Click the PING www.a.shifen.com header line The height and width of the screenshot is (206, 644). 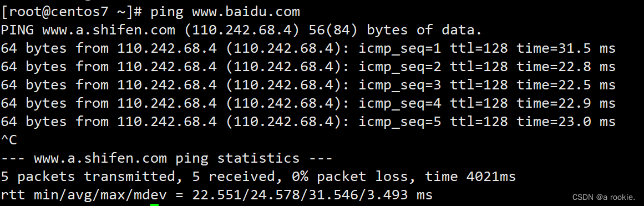[x=241, y=31]
